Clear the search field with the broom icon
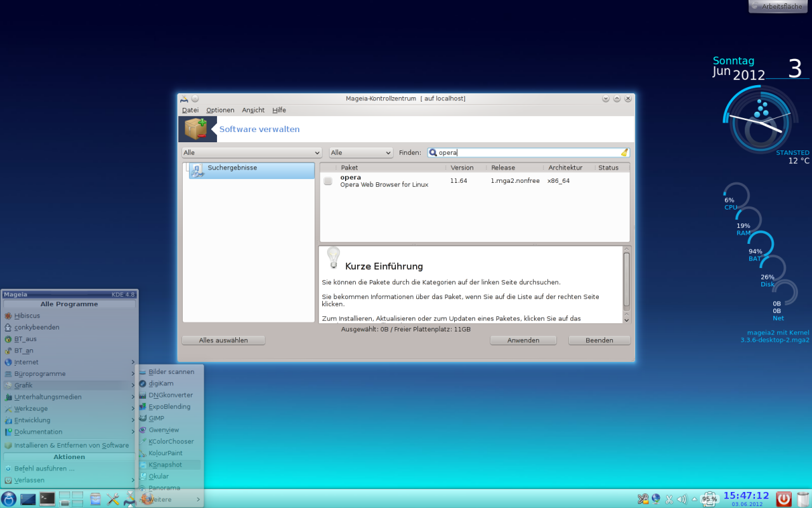The image size is (812, 508). point(624,152)
